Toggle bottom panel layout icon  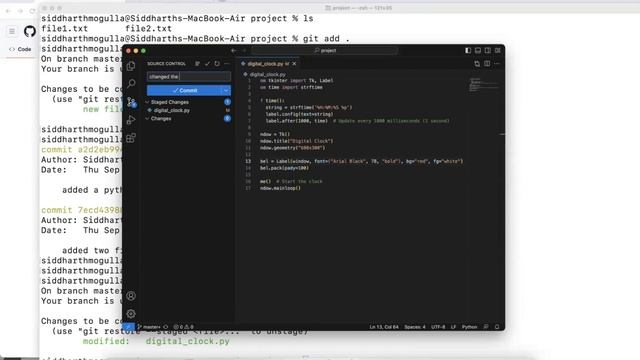[478, 51]
